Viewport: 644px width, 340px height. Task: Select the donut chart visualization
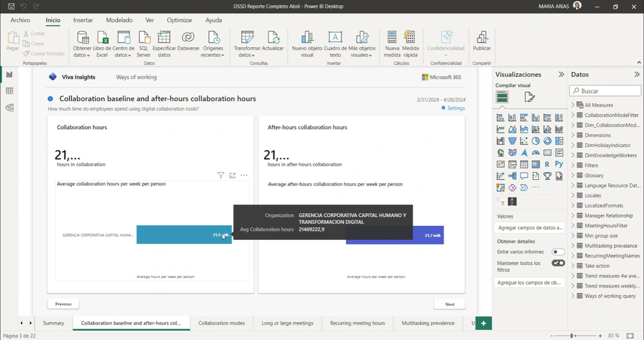(x=547, y=141)
